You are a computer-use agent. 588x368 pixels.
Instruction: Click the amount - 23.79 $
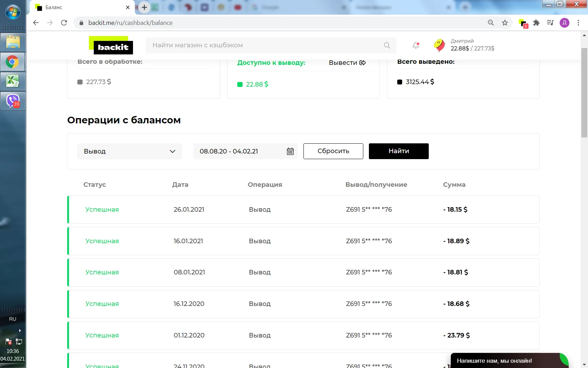pyautogui.click(x=456, y=335)
